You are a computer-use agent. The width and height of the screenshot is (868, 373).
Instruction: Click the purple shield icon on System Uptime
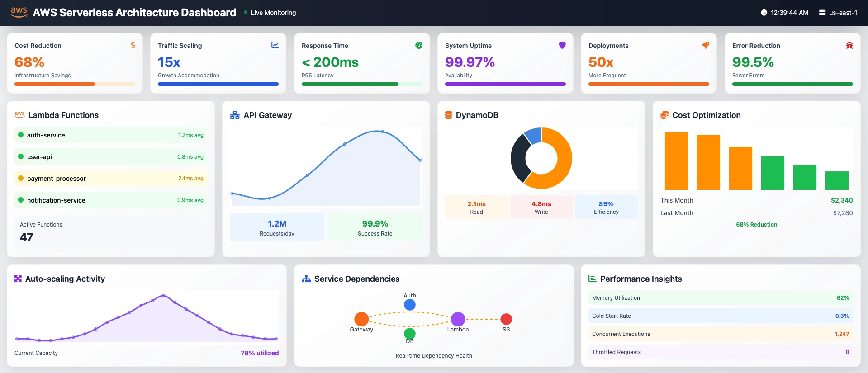point(562,45)
